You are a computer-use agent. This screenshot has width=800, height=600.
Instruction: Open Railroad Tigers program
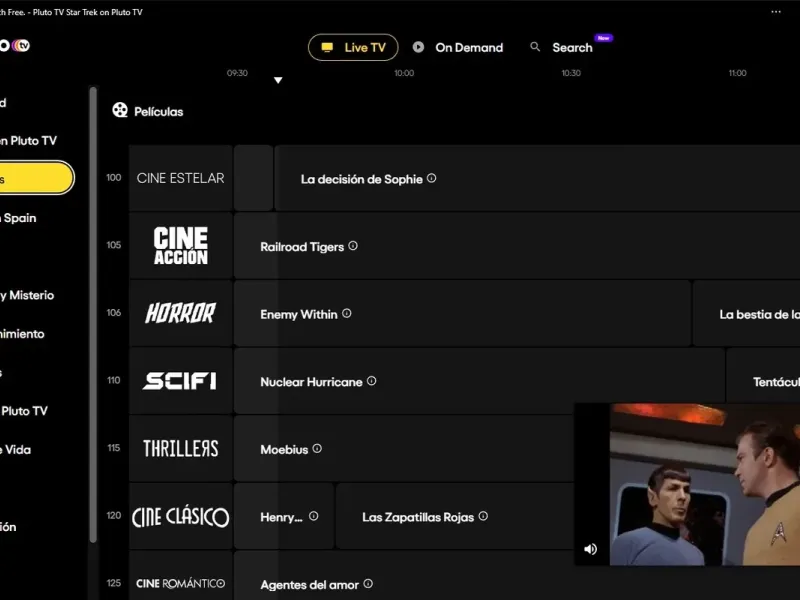tap(517, 245)
